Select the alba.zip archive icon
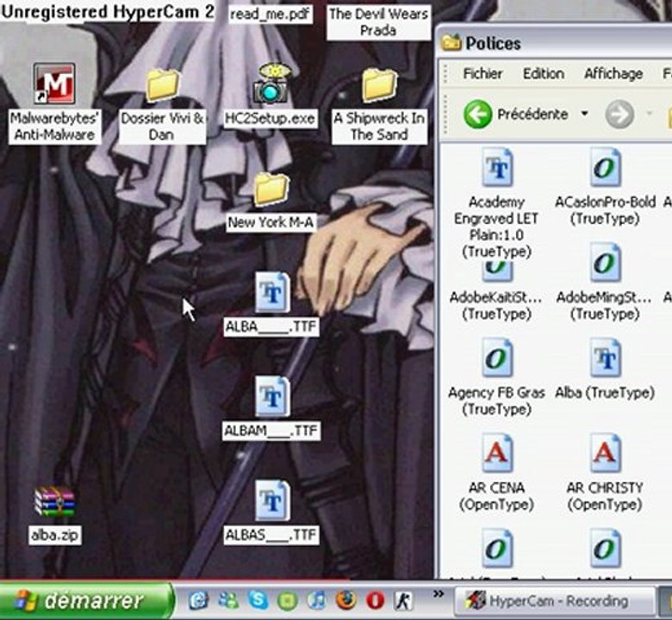Viewport: 672px width, 620px height. [x=55, y=501]
